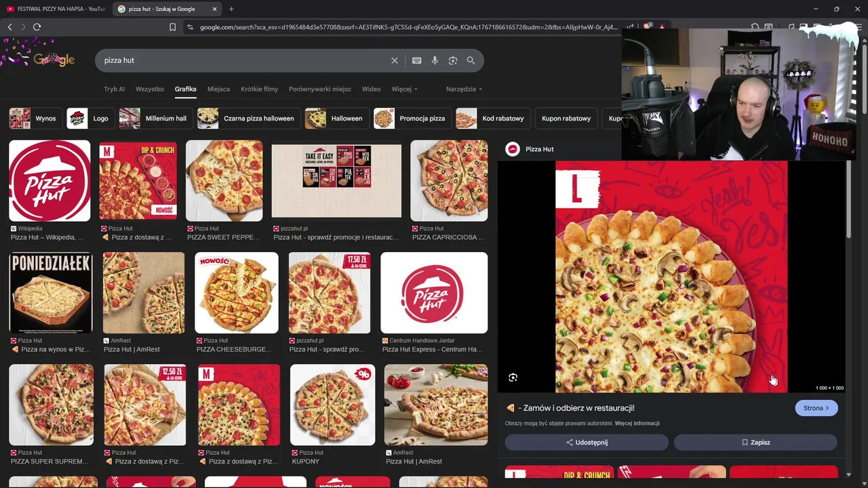The image size is (868, 488).
Task: Submit search with the magnifier icon
Action: tap(471, 60)
